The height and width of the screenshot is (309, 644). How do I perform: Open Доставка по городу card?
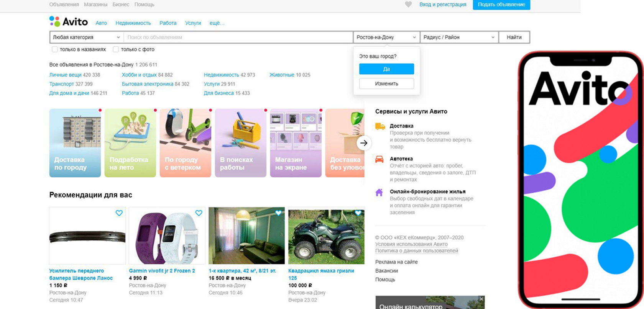point(75,143)
